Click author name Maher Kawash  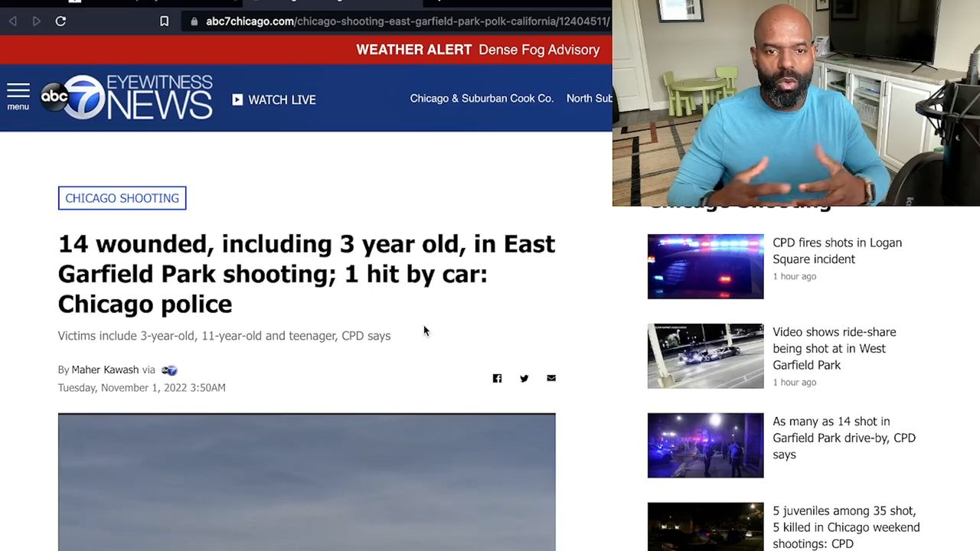(105, 370)
